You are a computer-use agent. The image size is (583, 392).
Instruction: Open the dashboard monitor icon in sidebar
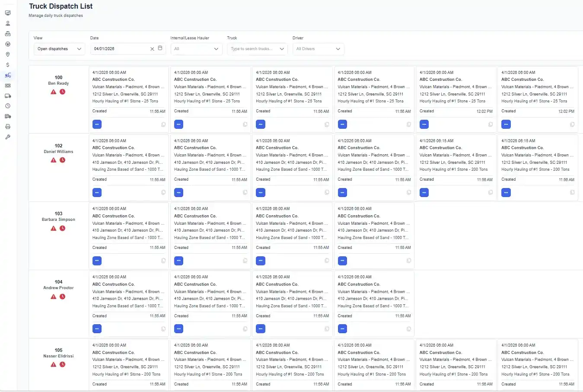pyautogui.click(x=8, y=13)
